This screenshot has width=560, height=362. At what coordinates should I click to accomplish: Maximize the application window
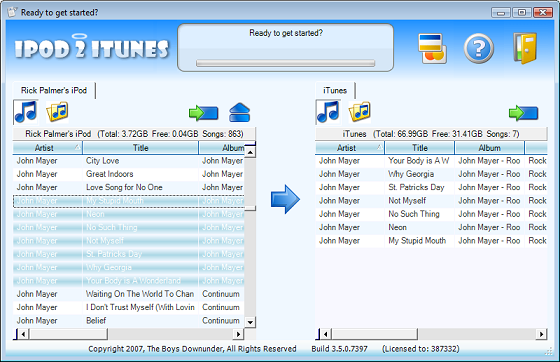[x=521, y=12]
